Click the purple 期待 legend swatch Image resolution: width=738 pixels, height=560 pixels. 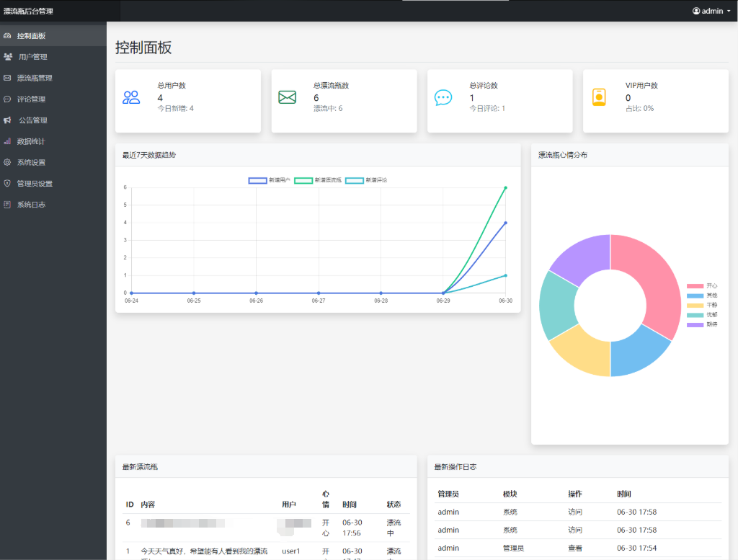tap(695, 325)
